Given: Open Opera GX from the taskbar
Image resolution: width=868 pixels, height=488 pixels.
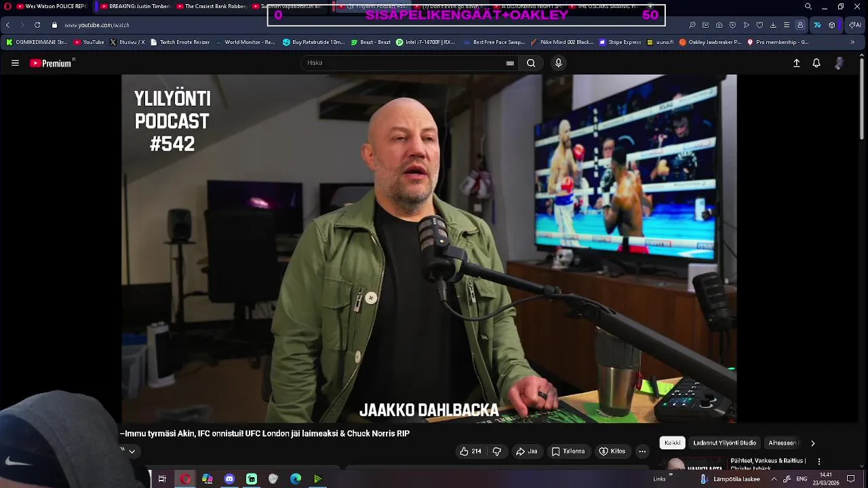Looking at the screenshot, I should coord(185,479).
